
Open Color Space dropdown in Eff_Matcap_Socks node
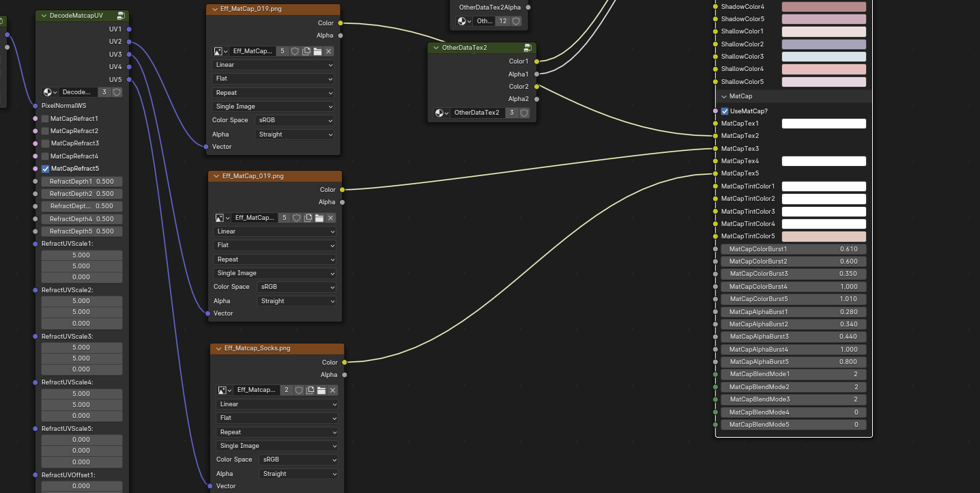click(296, 460)
